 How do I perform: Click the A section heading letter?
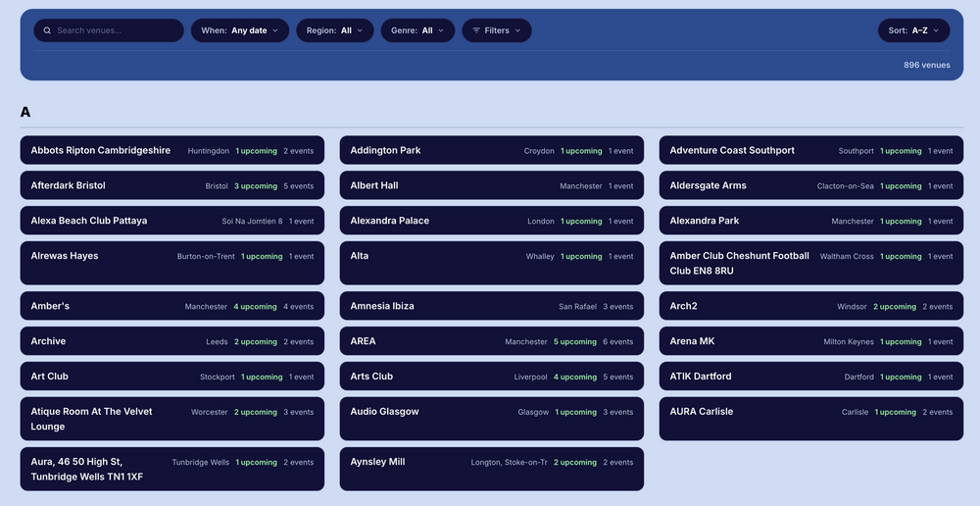click(25, 112)
